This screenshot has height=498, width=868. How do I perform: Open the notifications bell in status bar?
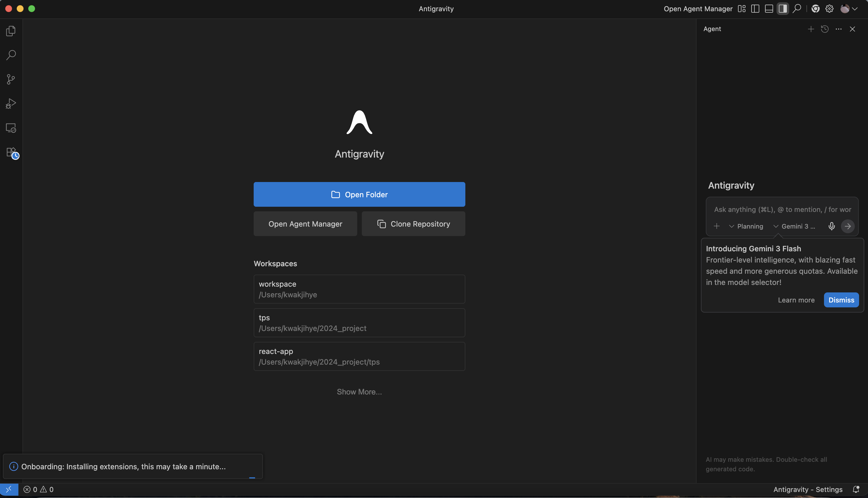pos(856,489)
